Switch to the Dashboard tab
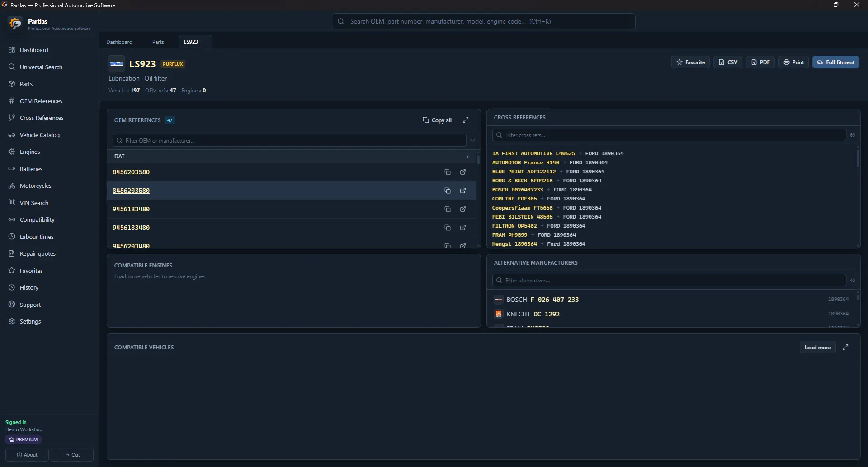Viewport: 868px width, 467px height. pos(119,42)
